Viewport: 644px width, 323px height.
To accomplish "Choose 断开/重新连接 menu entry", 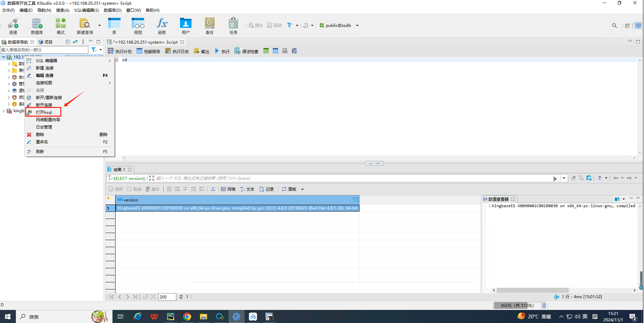I will click(x=49, y=98).
